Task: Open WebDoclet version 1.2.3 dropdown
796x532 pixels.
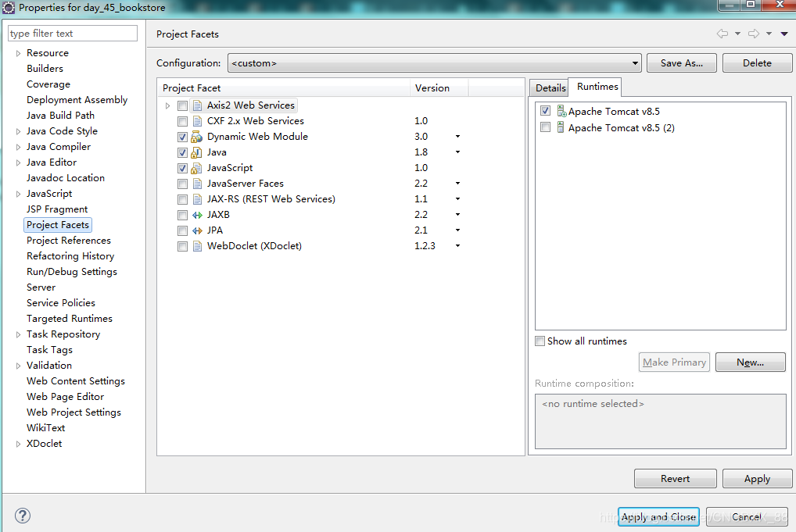Action: tap(457, 246)
